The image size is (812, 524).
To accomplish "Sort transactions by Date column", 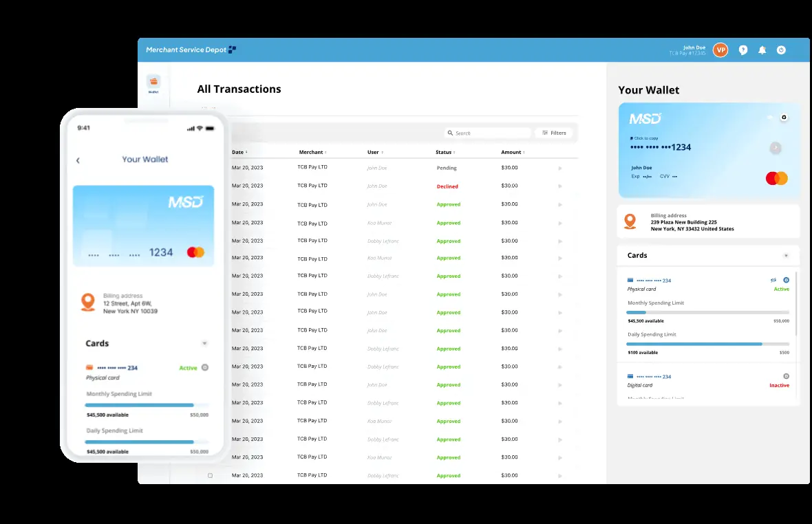I will tap(239, 152).
